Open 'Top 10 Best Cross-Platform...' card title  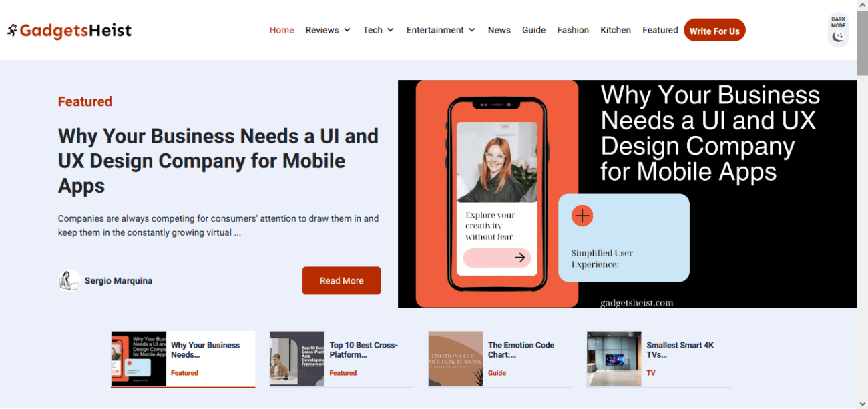pos(364,350)
